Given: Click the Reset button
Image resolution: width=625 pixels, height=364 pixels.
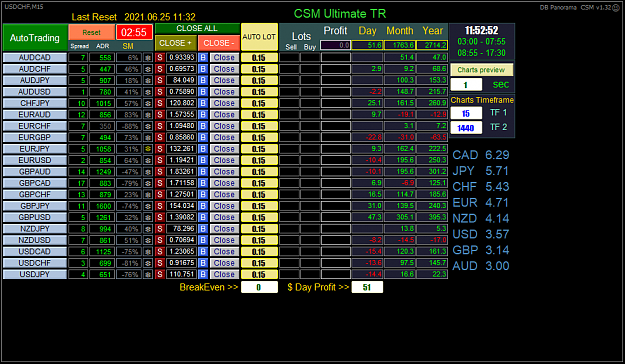Looking at the screenshot, I should pos(92,32).
